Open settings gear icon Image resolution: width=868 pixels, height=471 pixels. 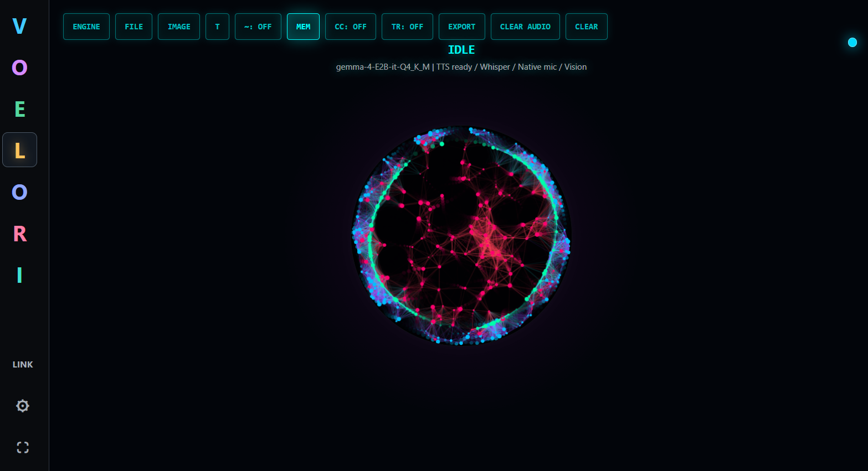[23, 406]
